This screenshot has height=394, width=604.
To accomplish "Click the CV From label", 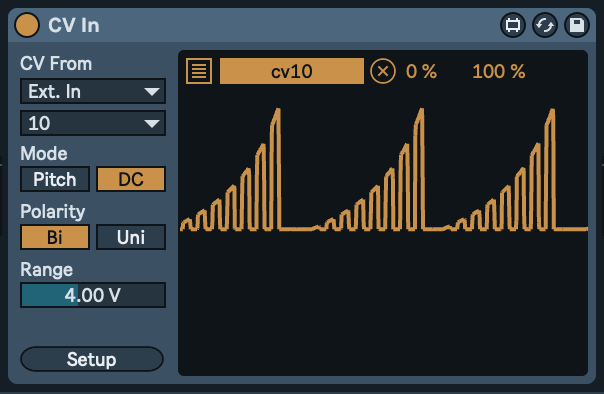I will 56,64.
